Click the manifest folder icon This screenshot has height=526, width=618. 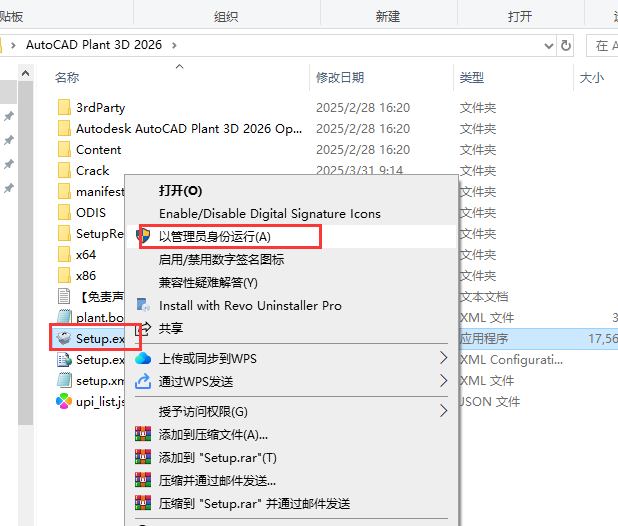click(64, 191)
